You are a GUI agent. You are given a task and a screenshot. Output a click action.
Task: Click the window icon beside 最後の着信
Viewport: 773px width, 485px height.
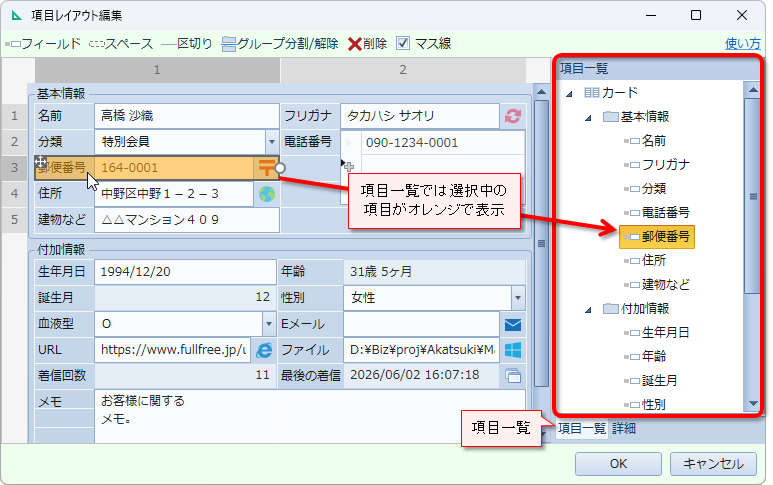513,376
